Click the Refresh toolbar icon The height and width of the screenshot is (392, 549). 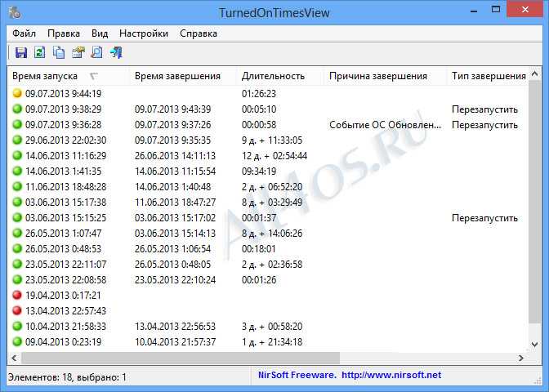coord(39,52)
